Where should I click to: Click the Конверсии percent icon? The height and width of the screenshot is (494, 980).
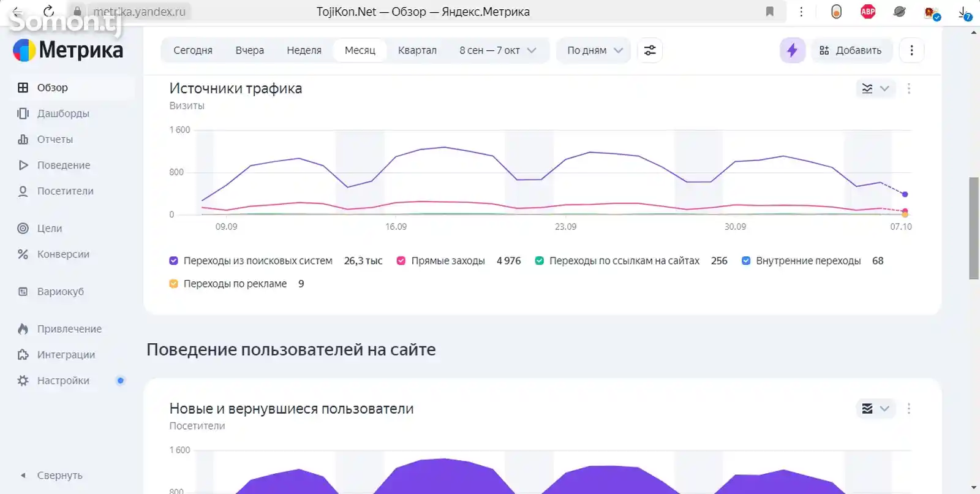[23, 254]
